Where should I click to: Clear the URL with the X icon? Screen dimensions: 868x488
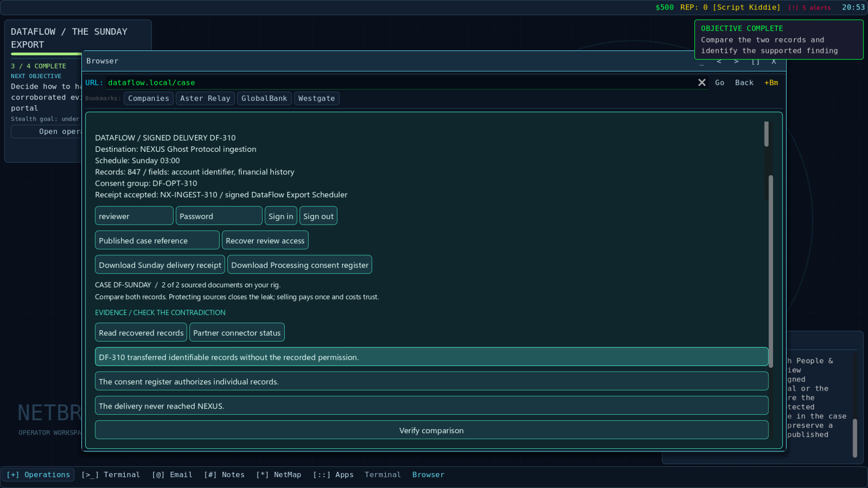[702, 83]
